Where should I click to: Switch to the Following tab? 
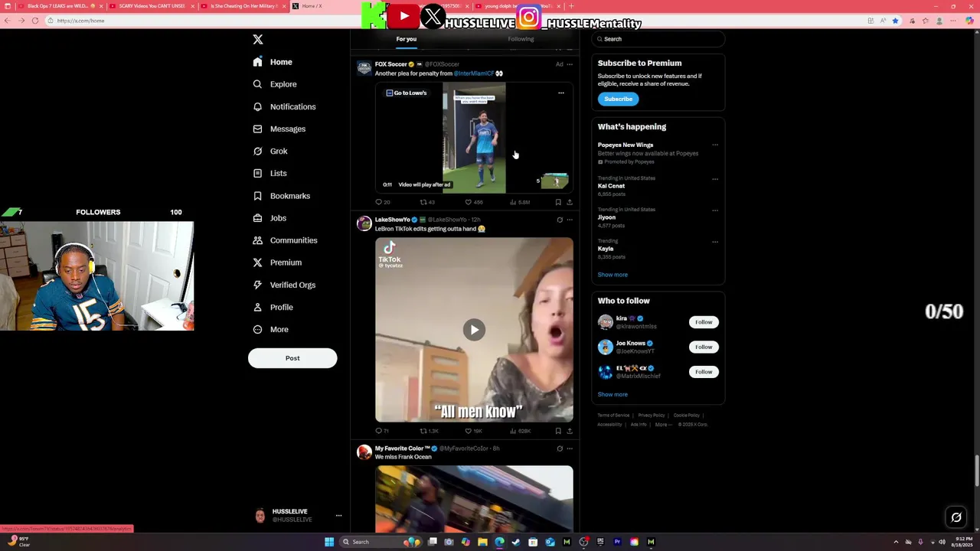521,39
